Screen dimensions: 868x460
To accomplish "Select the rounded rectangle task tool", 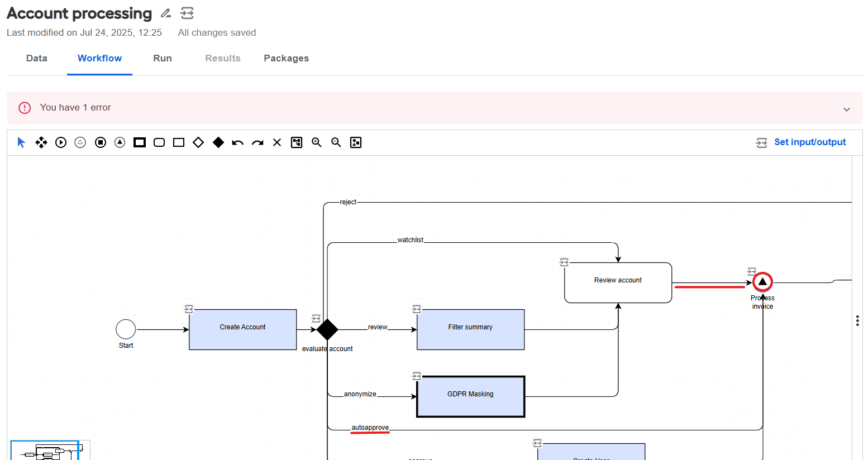I will click(x=159, y=142).
